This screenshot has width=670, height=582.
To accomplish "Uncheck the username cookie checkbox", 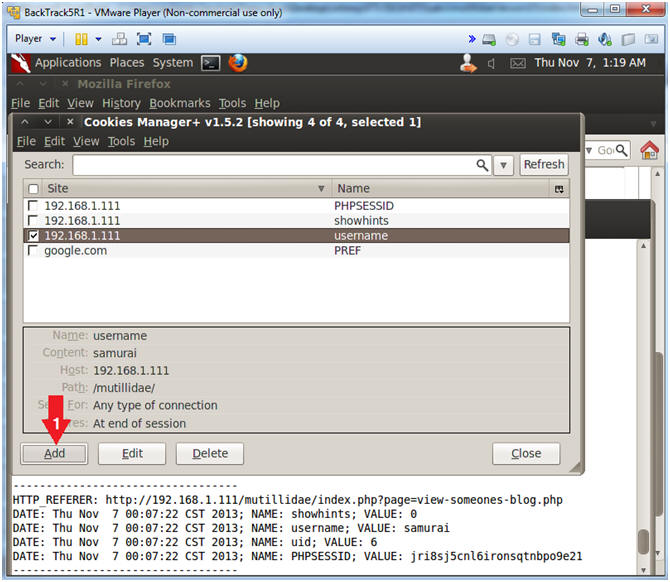I will tap(33, 235).
